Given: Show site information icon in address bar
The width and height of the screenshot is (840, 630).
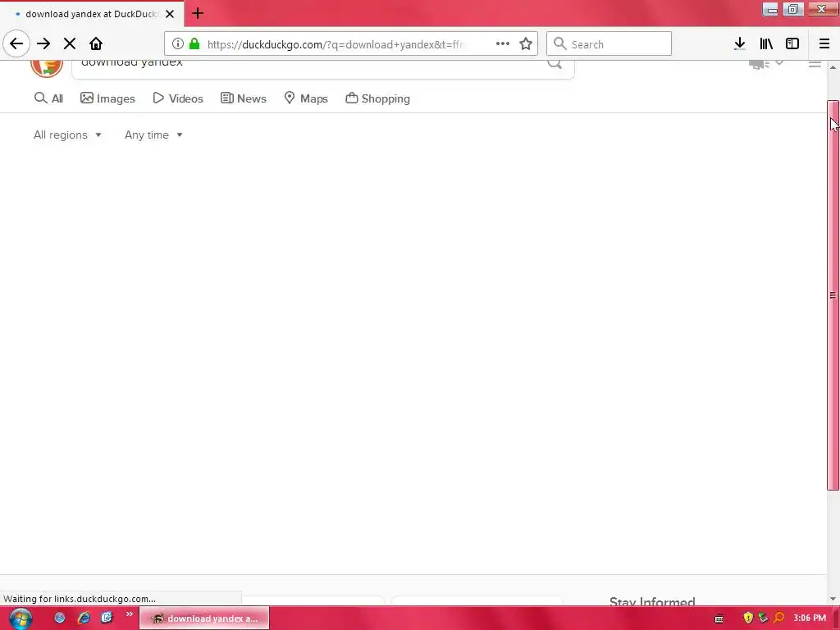Looking at the screenshot, I should (178, 44).
